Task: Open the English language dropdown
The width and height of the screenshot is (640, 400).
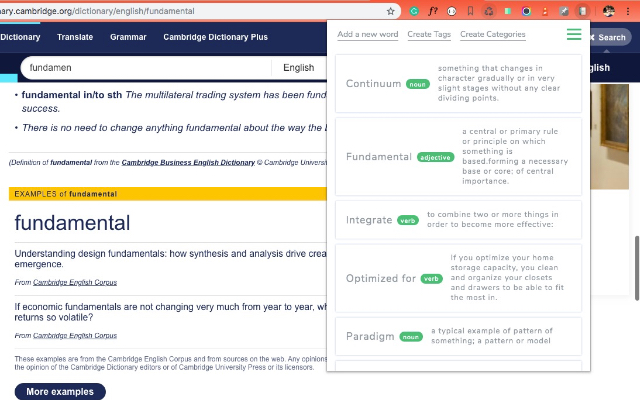Action: [x=299, y=68]
